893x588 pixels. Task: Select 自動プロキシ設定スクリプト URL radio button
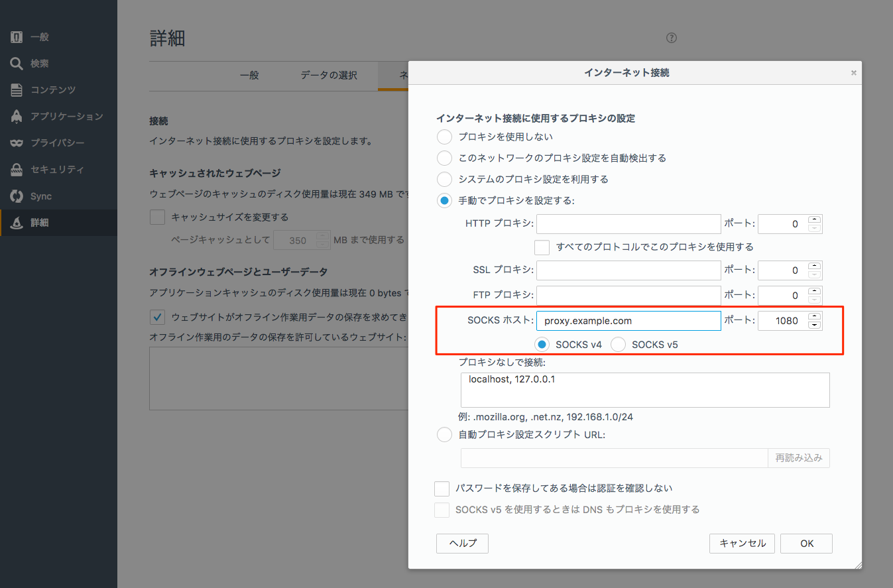click(x=444, y=436)
